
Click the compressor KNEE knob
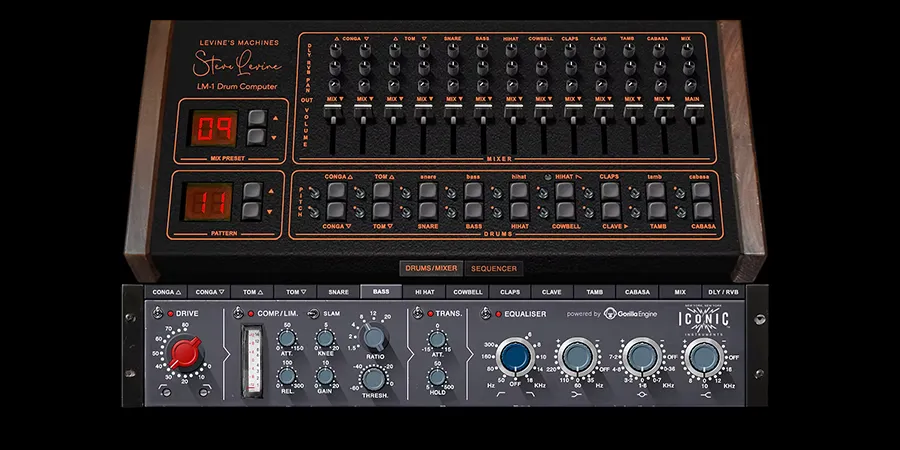325,338
